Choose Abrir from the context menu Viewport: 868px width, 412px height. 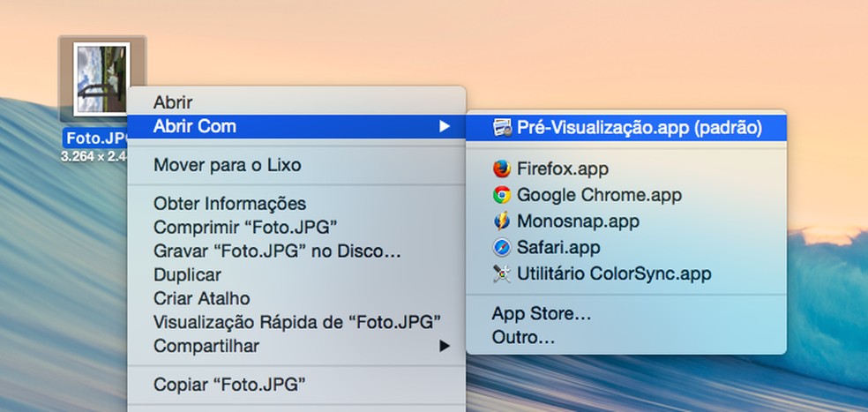click(296, 102)
